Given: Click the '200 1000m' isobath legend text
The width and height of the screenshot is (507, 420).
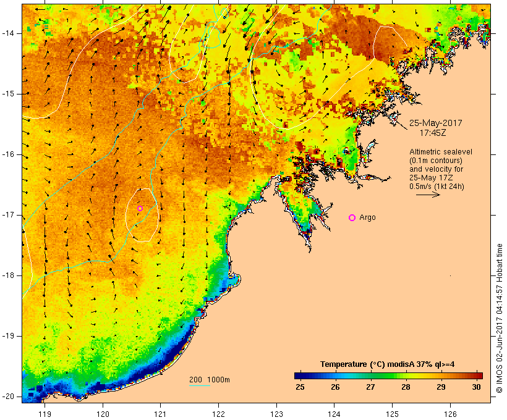Looking at the screenshot, I should 210,380.
